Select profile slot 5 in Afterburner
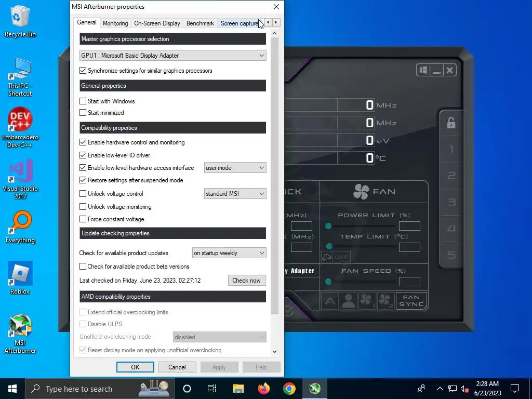The width and height of the screenshot is (532, 399). 451,255
